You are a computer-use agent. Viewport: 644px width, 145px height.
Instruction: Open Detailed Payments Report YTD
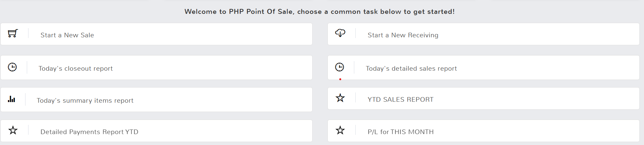point(89,132)
